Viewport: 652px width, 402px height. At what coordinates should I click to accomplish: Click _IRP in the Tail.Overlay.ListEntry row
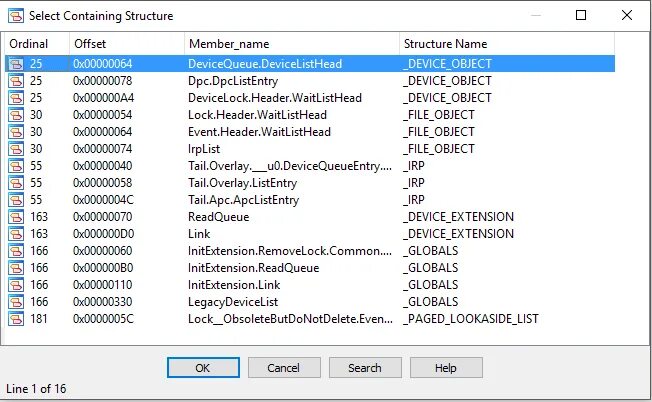click(414, 183)
